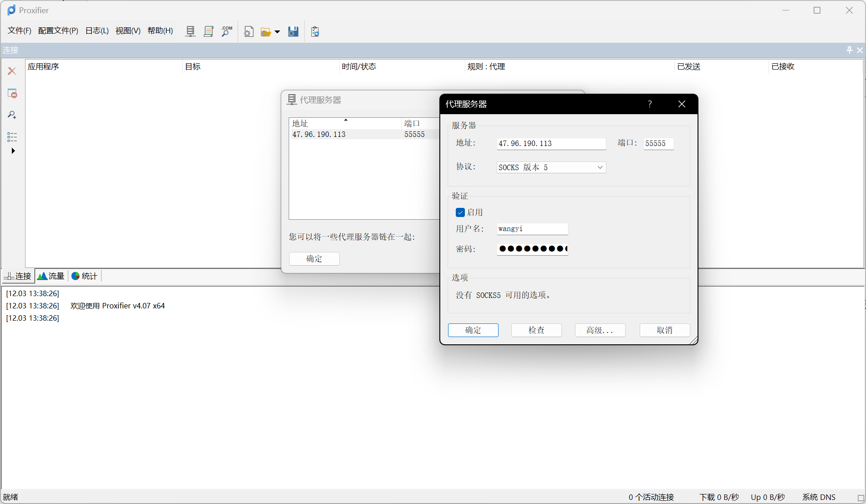Click 确定 in proxy server edit dialog
Viewport: 866px width, 504px height.
click(473, 330)
